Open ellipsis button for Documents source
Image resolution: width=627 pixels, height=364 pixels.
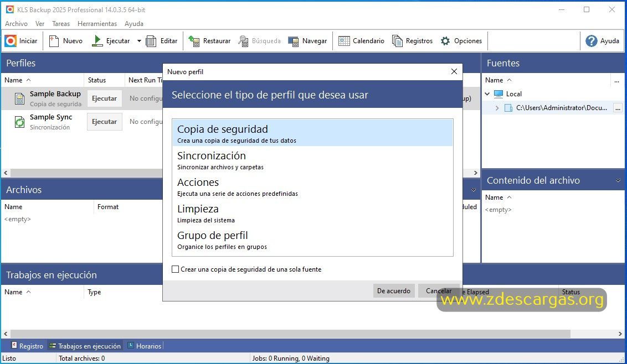tap(618, 108)
